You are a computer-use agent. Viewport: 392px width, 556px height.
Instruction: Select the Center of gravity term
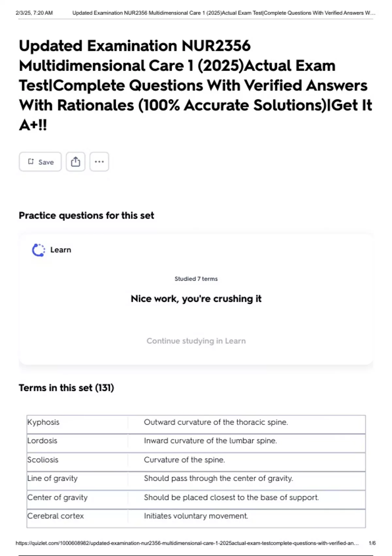(57, 497)
